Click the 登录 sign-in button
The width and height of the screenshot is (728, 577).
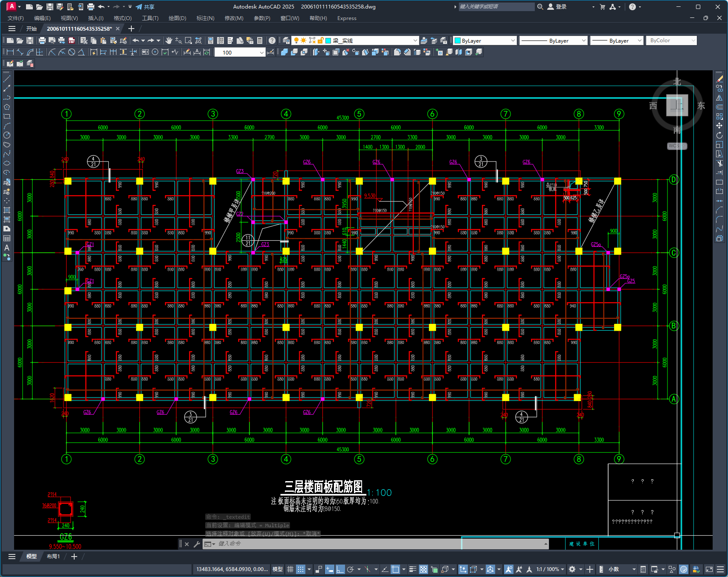557,7
